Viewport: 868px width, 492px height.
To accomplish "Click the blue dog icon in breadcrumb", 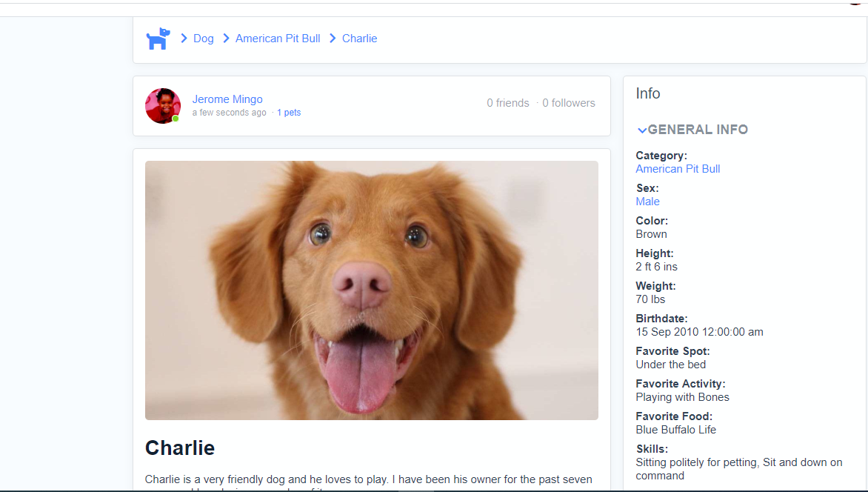I will click(158, 39).
